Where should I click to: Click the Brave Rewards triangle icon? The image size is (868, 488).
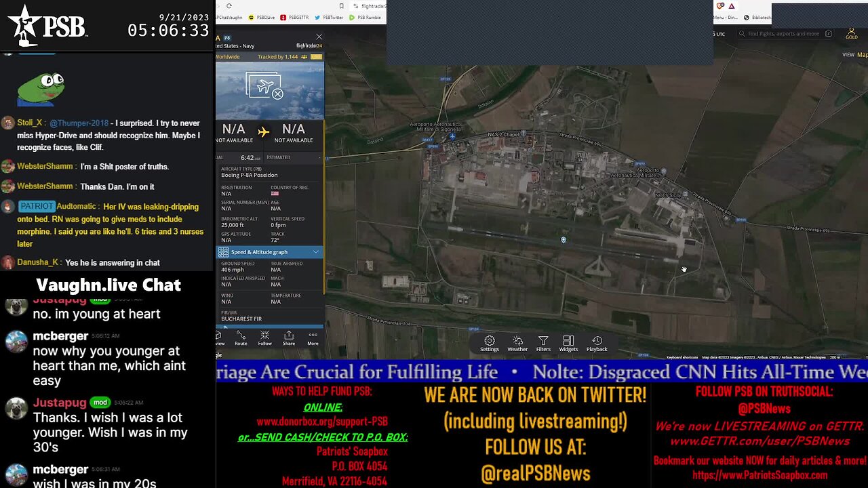click(732, 6)
